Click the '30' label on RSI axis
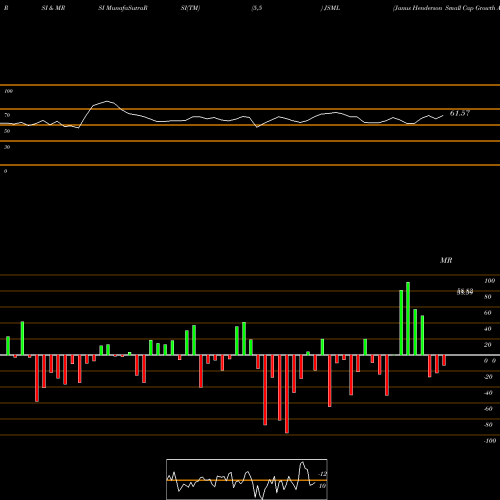500x500 pixels. click(7, 147)
